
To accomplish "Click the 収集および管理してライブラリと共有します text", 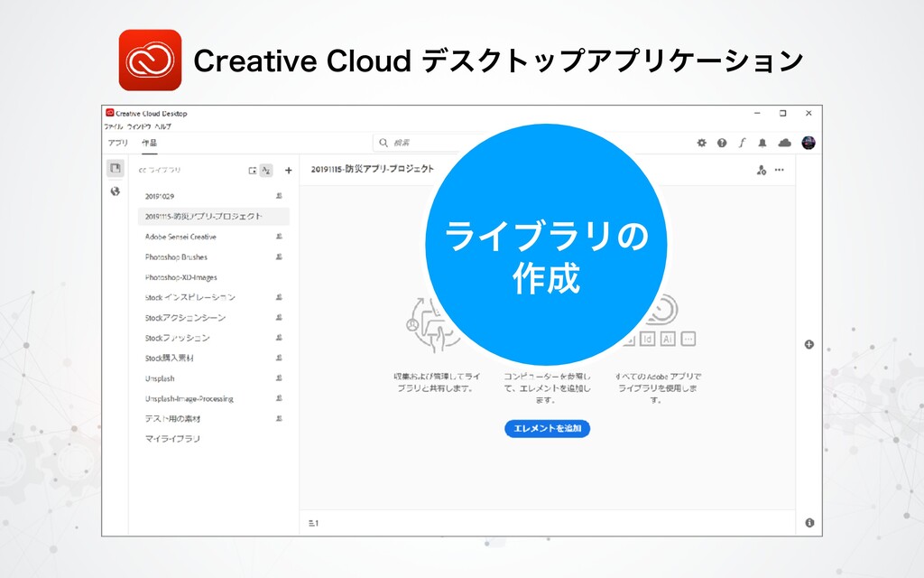I will click(437, 382).
